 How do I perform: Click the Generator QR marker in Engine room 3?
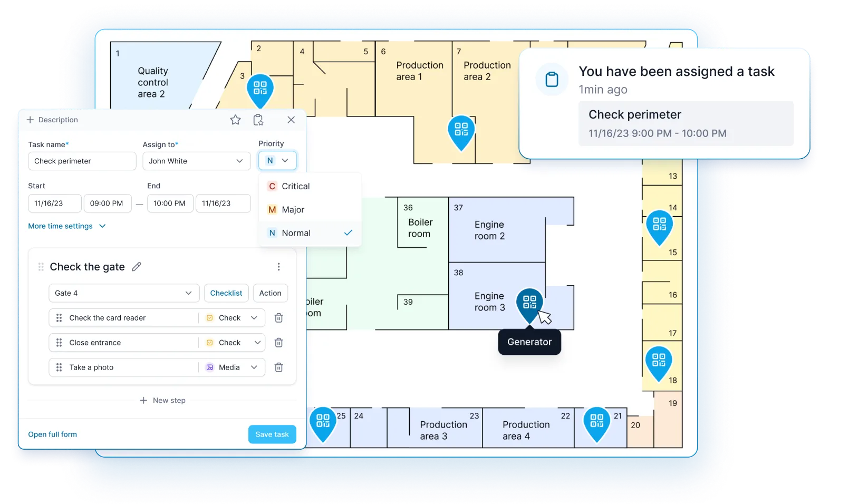529,303
